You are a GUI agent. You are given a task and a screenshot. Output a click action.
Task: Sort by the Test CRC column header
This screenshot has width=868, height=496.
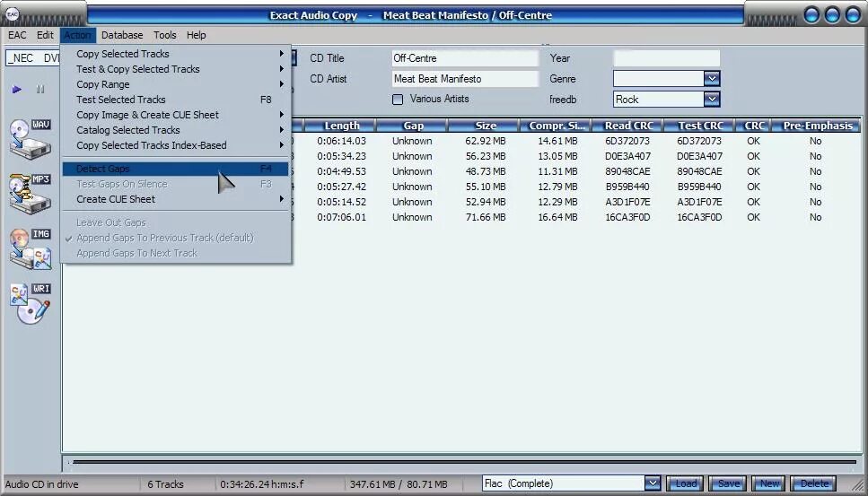point(700,126)
